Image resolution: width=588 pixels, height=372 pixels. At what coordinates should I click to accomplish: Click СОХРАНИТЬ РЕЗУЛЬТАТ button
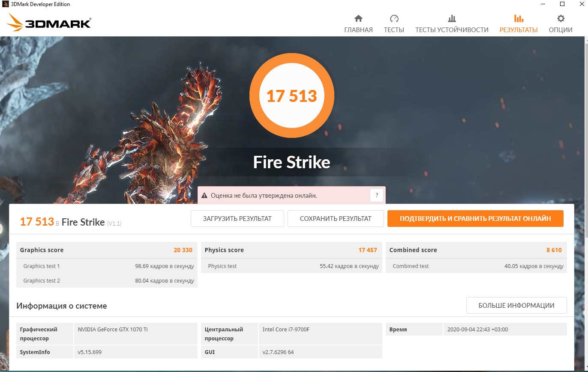336,218
